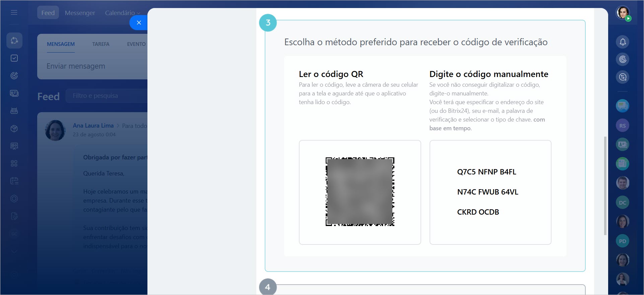This screenshot has height=295, width=644.
Task: Open the apps grid icon in sidebar
Action: click(x=14, y=163)
